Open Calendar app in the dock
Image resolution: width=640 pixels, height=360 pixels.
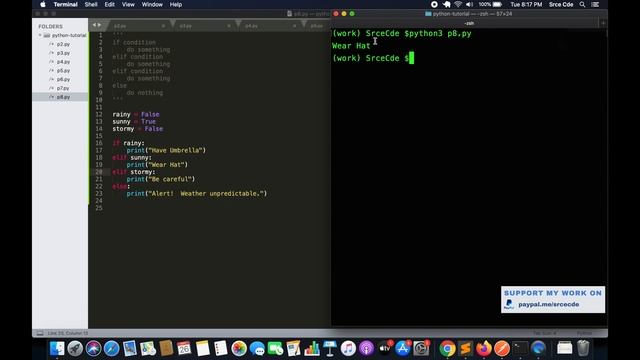pos(184,348)
